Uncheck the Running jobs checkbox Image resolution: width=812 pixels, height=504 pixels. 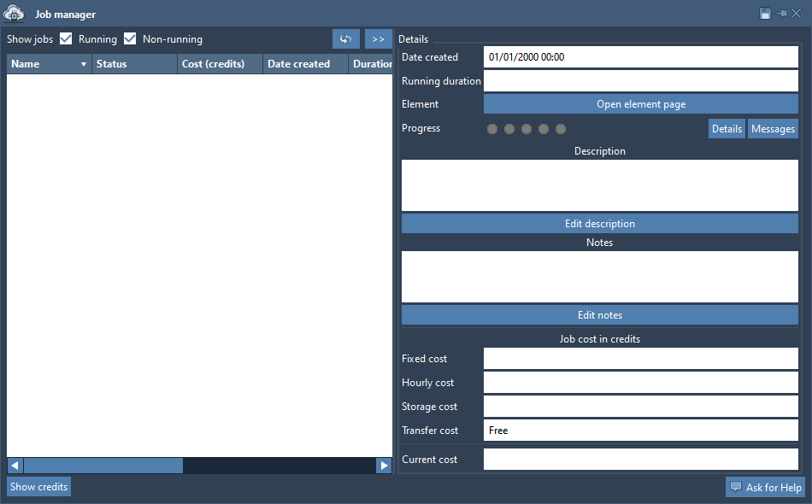pos(66,39)
